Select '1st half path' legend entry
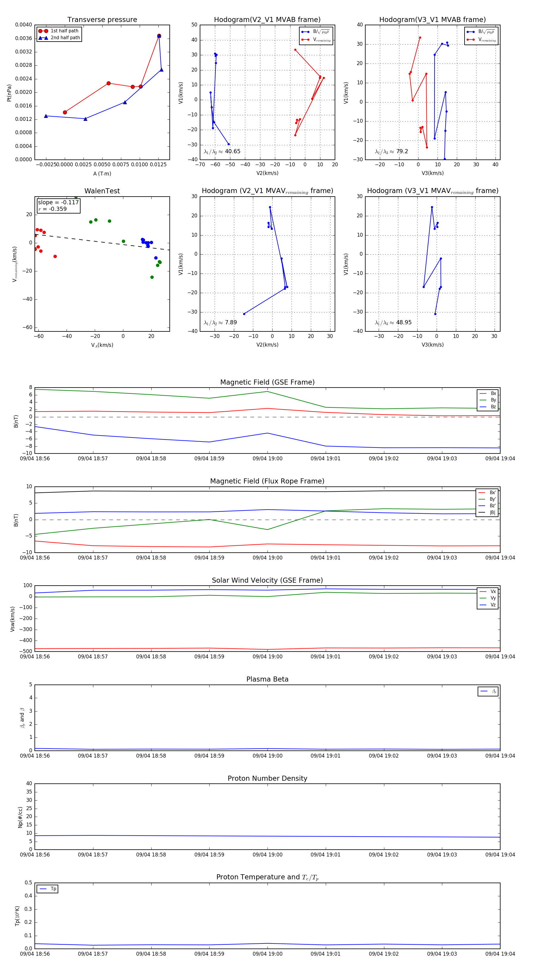 [x=59, y=31]
